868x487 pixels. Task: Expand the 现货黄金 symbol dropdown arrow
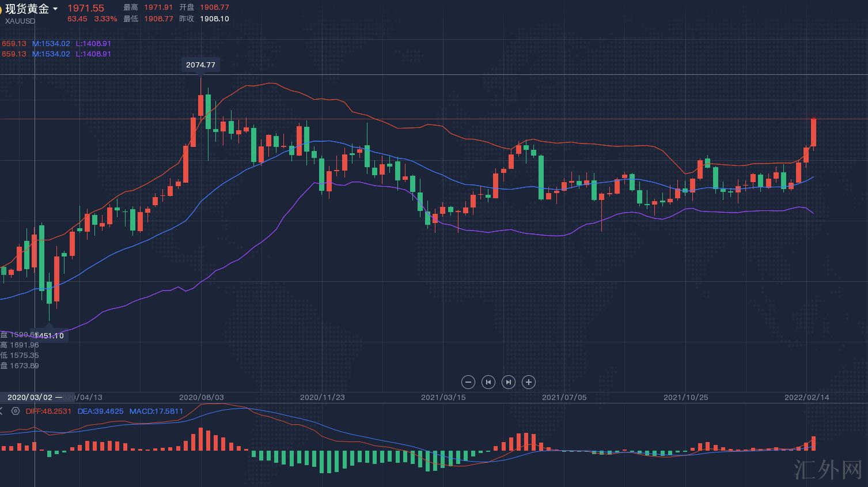coord(55,9)
